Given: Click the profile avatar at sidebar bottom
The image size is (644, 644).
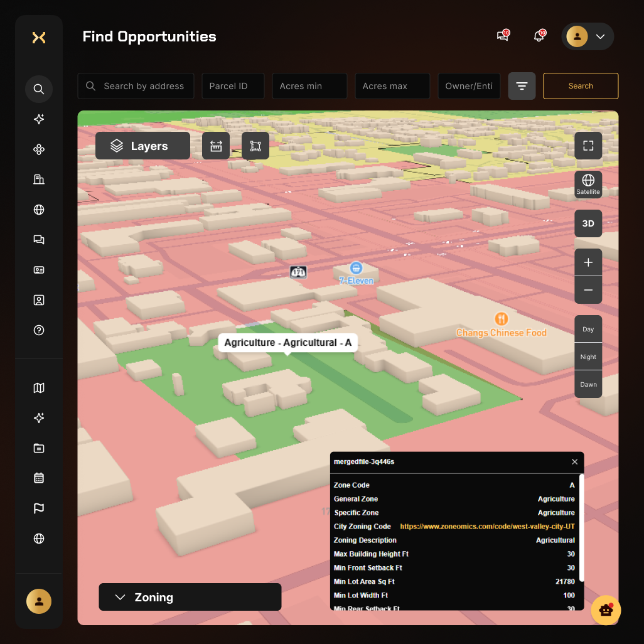Looking at the screenshot, I should click(39, 601).
